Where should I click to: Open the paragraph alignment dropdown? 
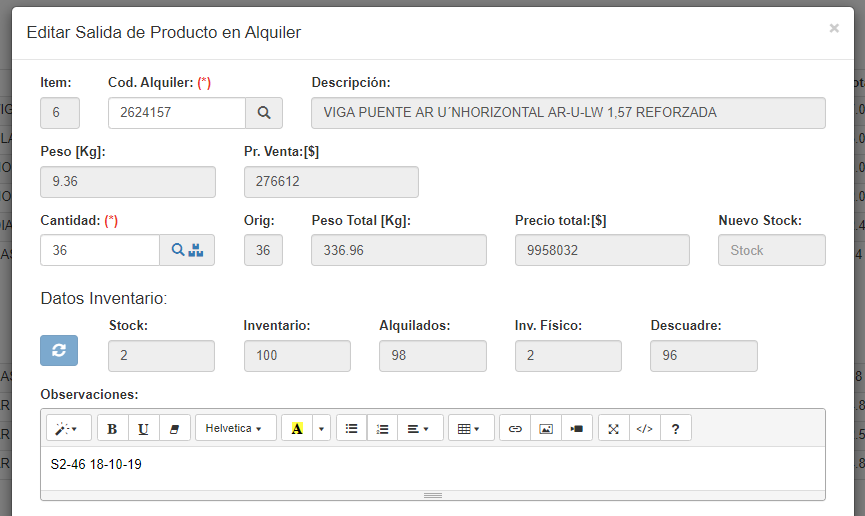pos(419,428)
